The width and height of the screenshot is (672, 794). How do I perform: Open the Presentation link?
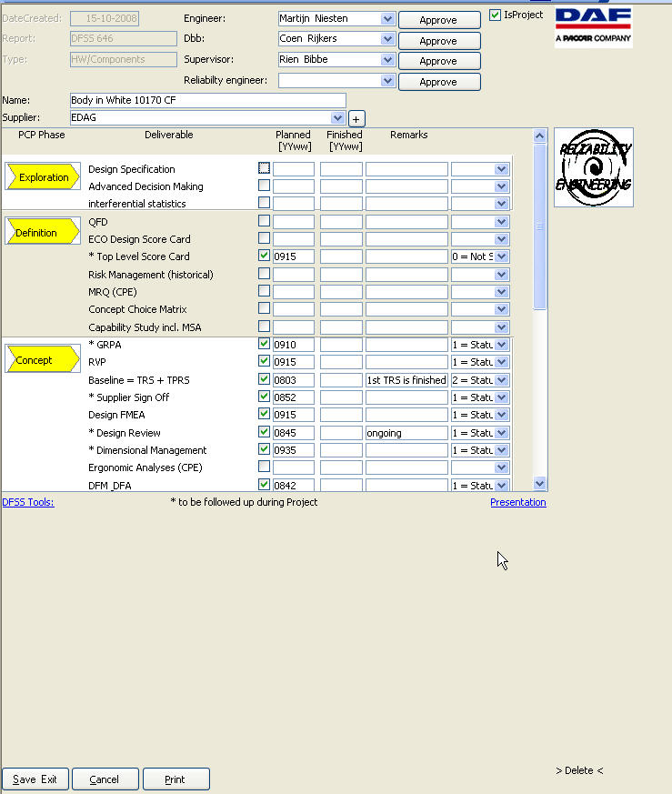pos(518,502)
